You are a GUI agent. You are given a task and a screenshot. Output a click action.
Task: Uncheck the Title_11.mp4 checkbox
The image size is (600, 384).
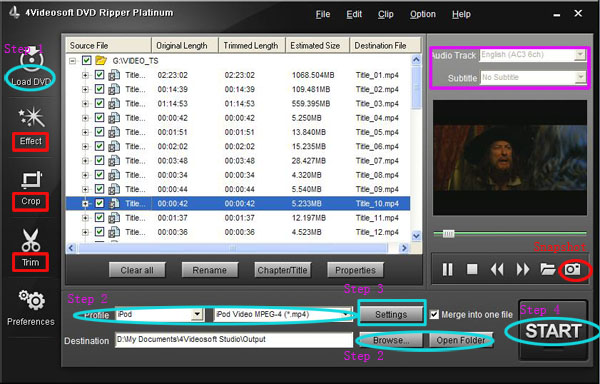[x=99, y=218]
